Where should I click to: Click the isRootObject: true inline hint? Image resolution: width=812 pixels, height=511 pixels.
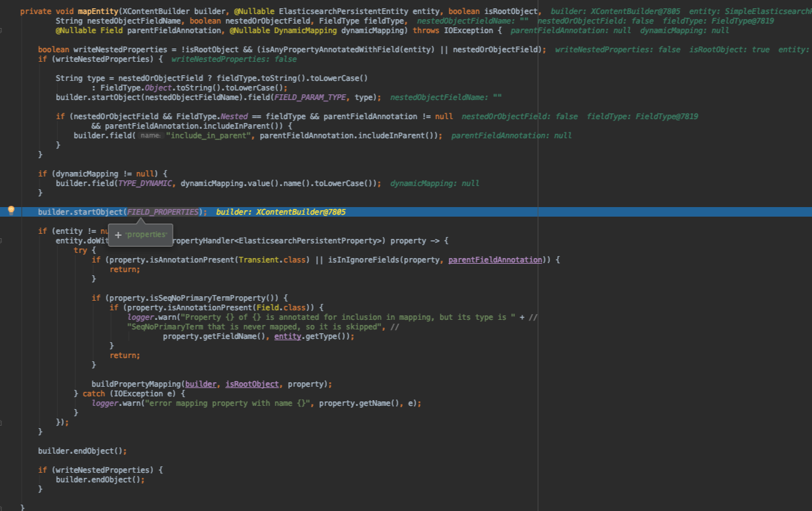(x=729, y=50)
